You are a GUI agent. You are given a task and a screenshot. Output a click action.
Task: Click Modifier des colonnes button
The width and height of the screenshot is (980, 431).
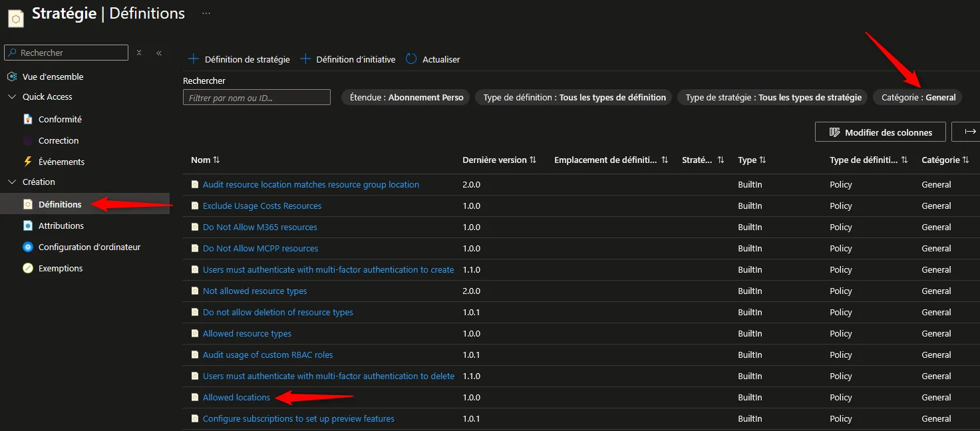point(880,132)
